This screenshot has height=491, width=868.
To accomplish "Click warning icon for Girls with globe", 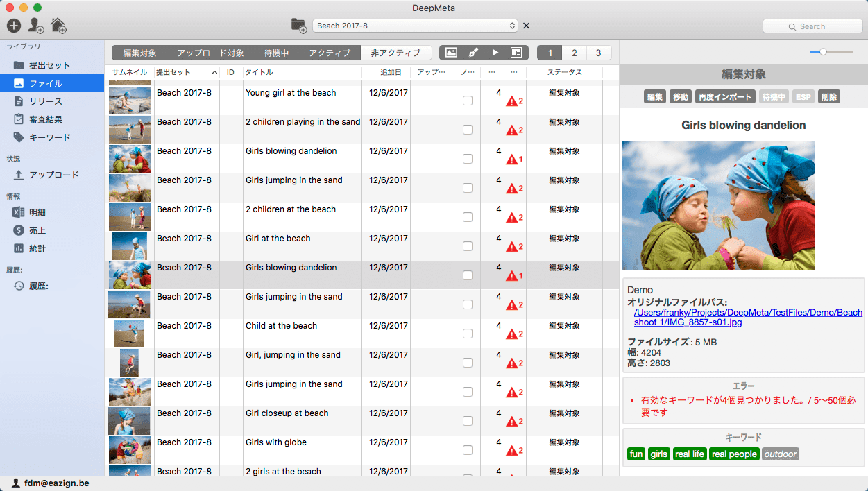I will coord(511,451).
